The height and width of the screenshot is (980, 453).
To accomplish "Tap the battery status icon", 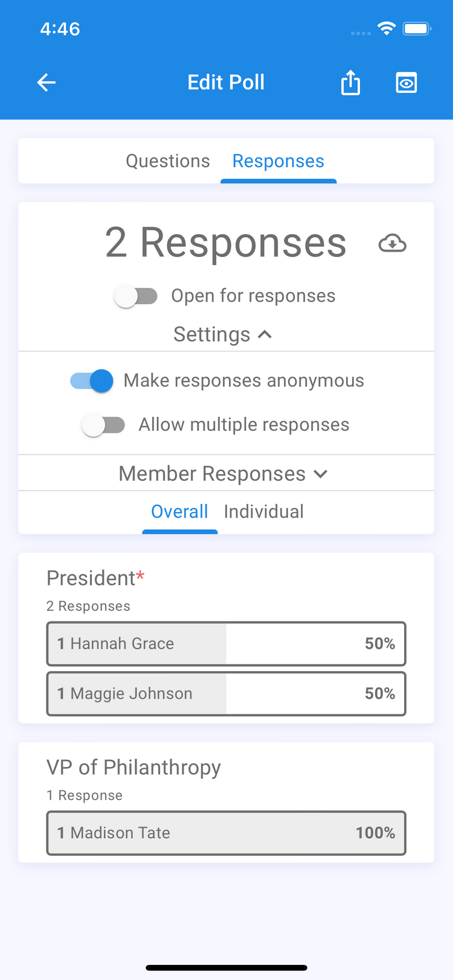I will [417, 28].
